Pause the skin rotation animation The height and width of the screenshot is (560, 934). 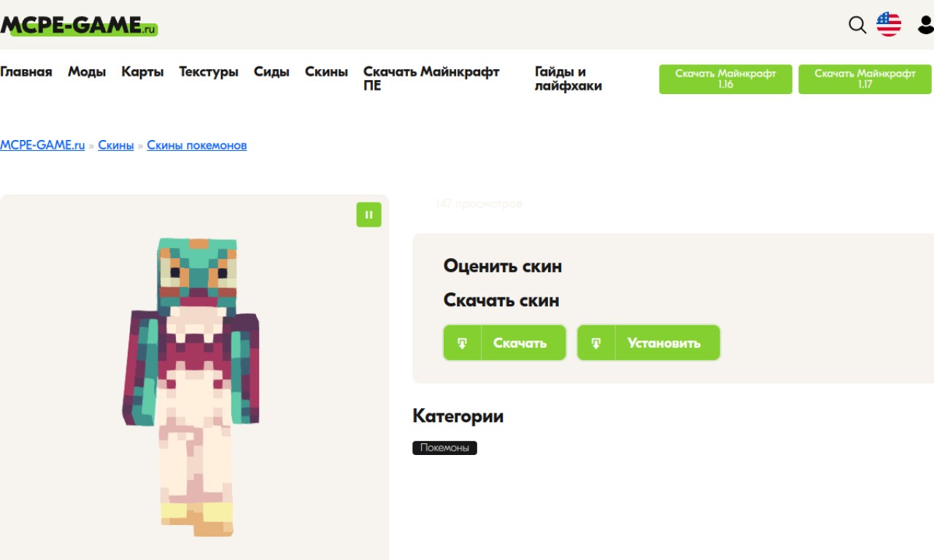[368, 214]
